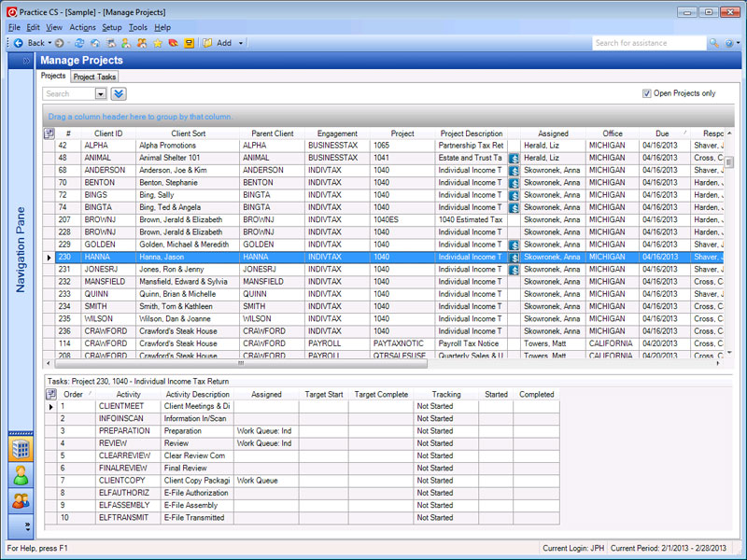Switch to the Project Tasks tab
747x560 pixels.
click(x=94, y=77)
